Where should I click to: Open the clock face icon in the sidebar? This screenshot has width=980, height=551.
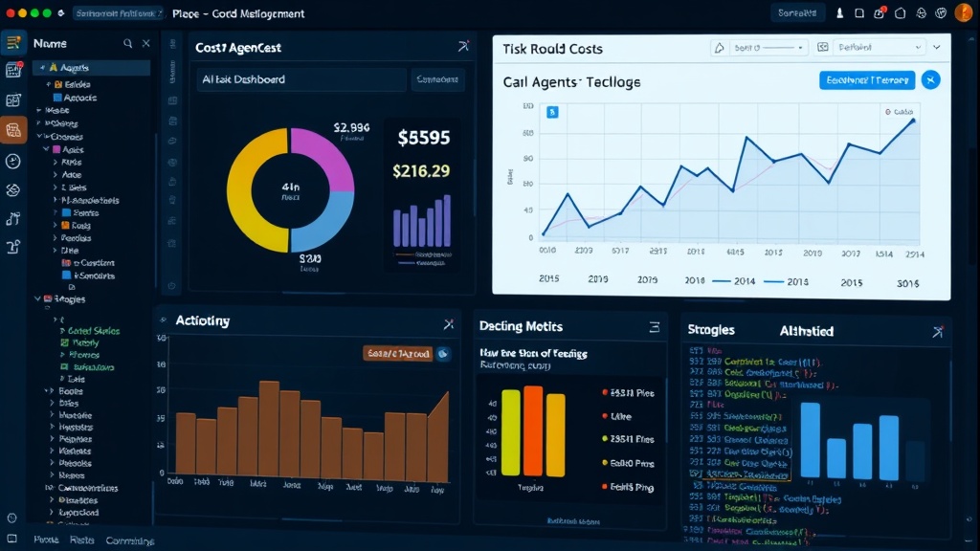coord(13,161)
